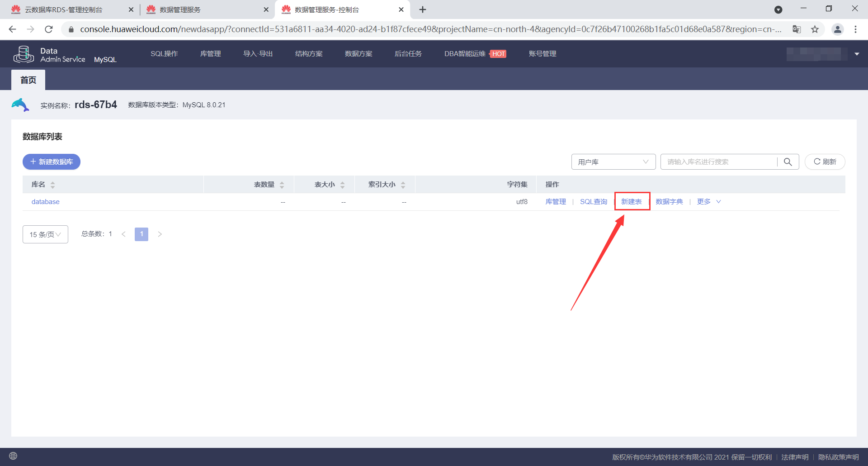The image size is (868, 466).
Task: Open 隐私政策声明 link in footer
Action: point(838,457)
